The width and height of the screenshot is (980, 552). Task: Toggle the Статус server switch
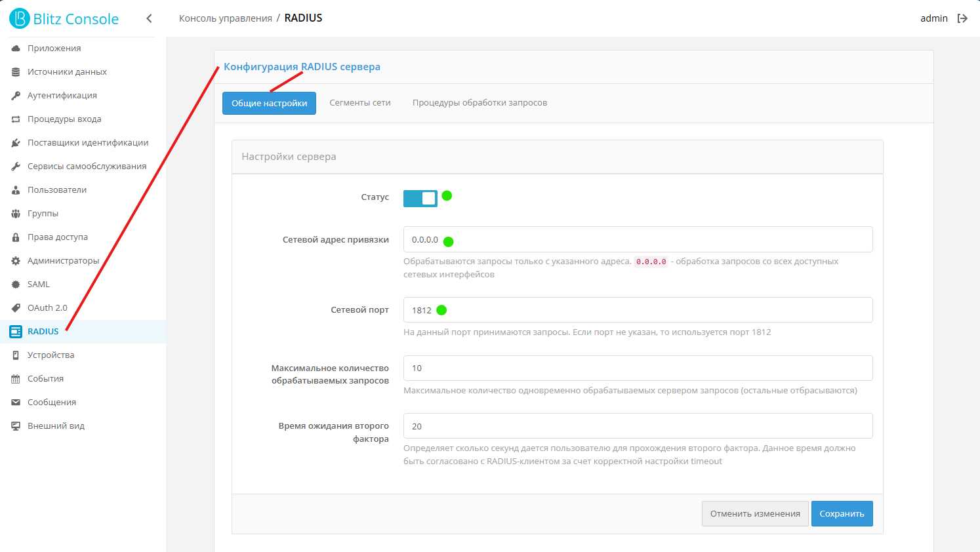coord(420,198)
